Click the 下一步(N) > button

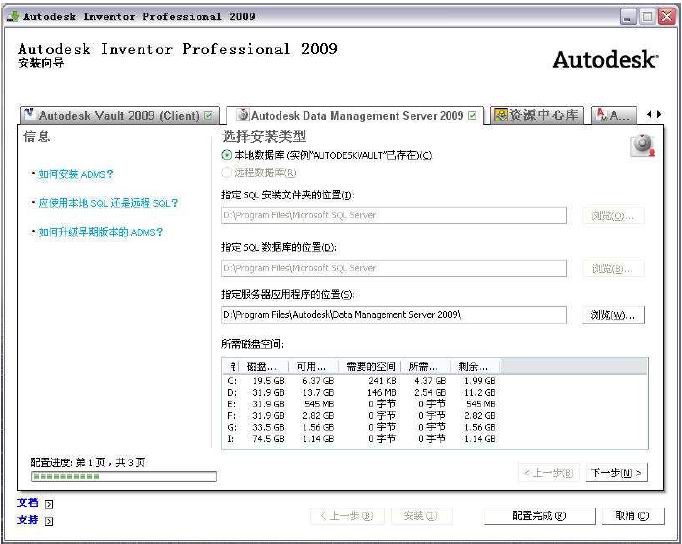coord(616,473)
